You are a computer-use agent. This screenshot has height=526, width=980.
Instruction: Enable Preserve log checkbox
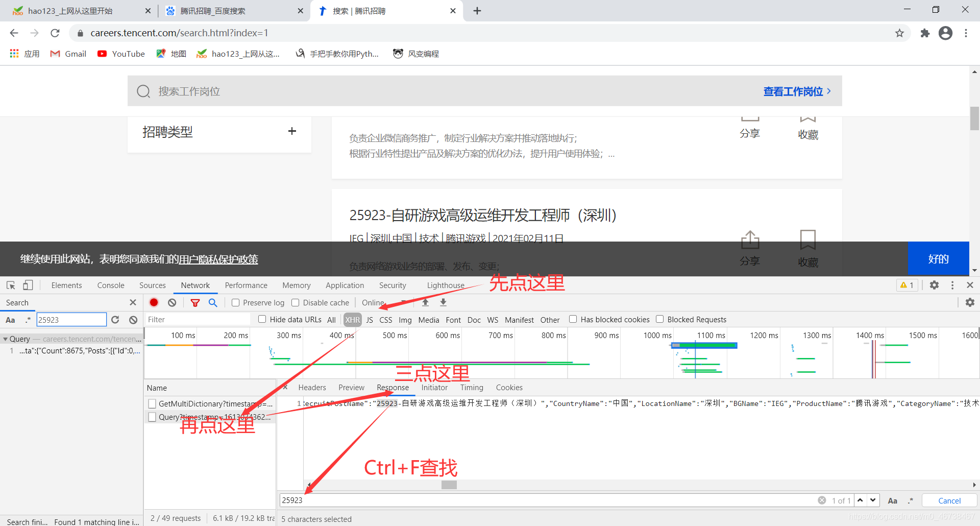point(236,303)
